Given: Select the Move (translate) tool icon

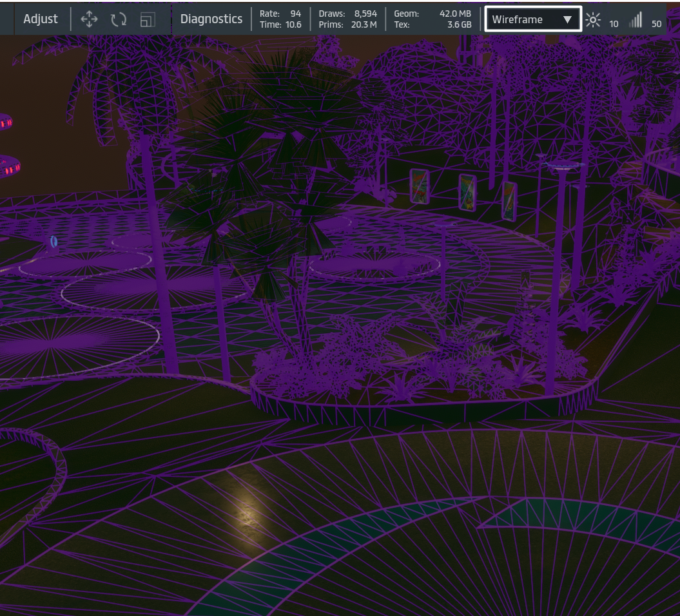Looking at the screenshot, I should 89,19.
